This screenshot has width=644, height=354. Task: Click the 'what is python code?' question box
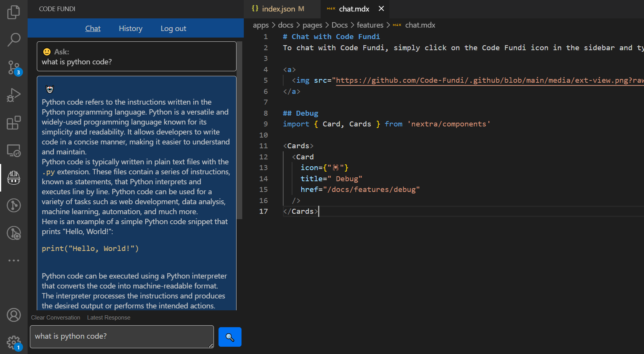pyautogui.click(x=136, y=56)
